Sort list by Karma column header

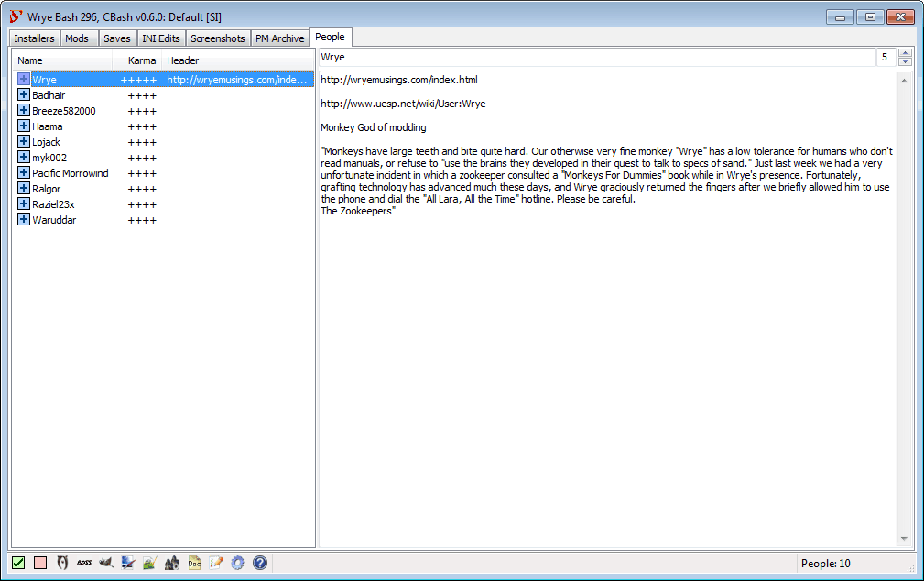point(137,60)
